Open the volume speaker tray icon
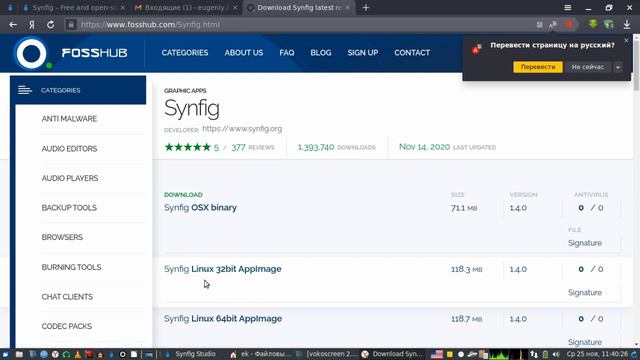This screenshot has width=640, height=360. 556,354
